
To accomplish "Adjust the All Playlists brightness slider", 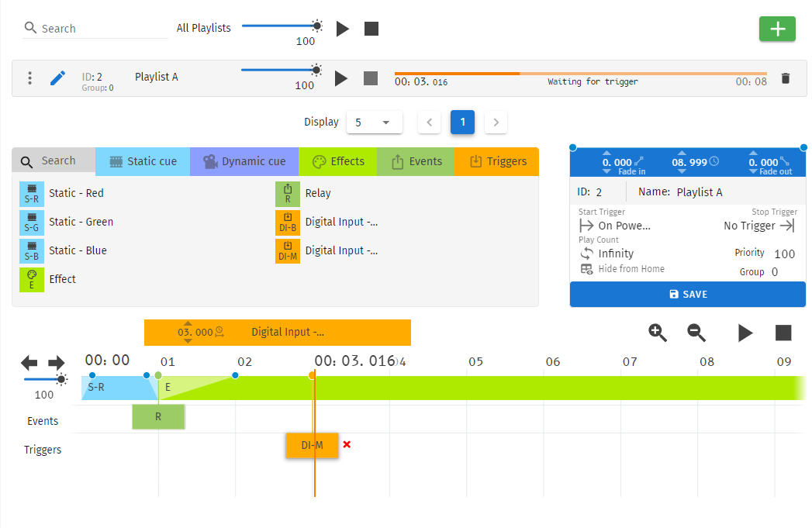I will click(282, 26).
